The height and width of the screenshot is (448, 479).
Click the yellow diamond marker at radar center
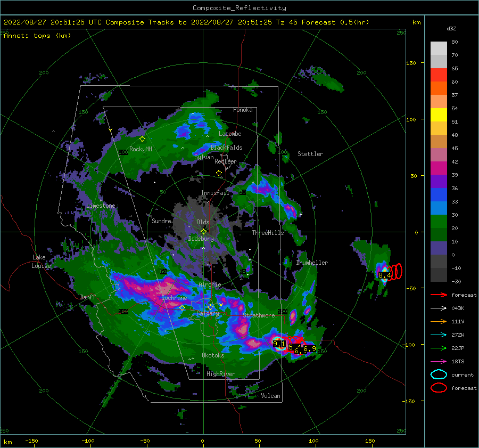pyautogui.click(x=203, y=232)
